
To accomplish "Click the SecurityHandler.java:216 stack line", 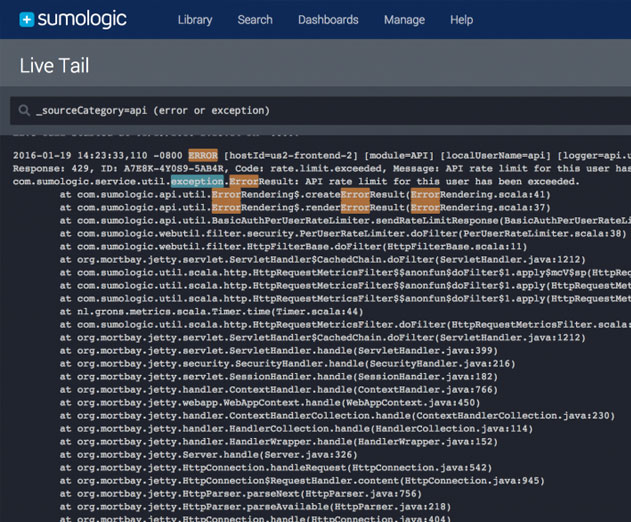I will (x=287, y=363).
